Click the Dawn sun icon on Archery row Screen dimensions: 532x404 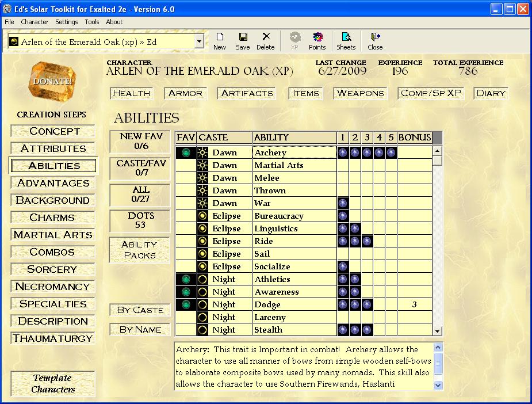pos(202,153)
